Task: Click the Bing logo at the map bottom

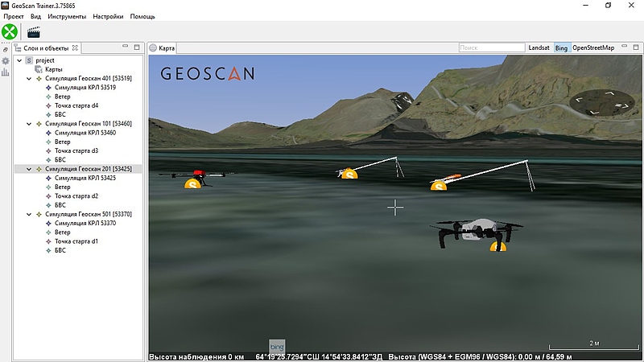Action: (277, 347)
